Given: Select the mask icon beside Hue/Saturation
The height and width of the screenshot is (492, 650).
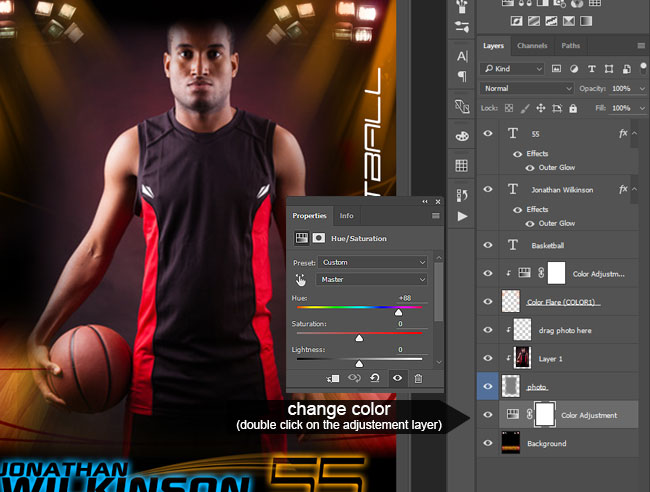Looking at the screenshot, I should tap(318, 238).
